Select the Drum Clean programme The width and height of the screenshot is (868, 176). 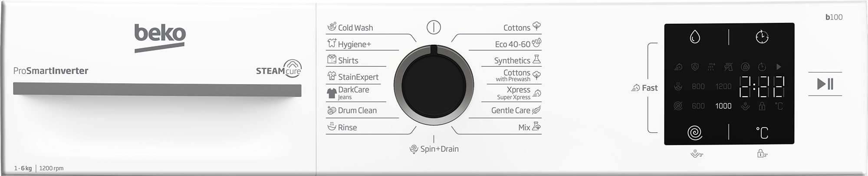(352, 110)
